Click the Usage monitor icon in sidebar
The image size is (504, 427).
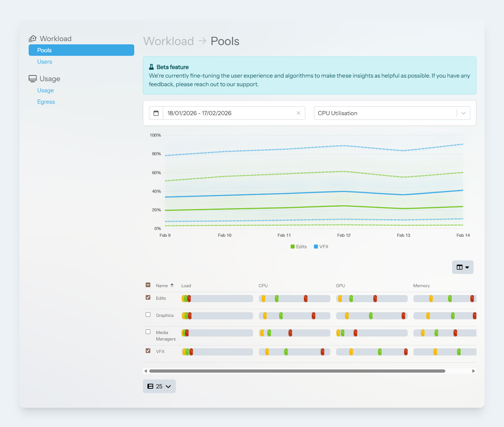33,79
